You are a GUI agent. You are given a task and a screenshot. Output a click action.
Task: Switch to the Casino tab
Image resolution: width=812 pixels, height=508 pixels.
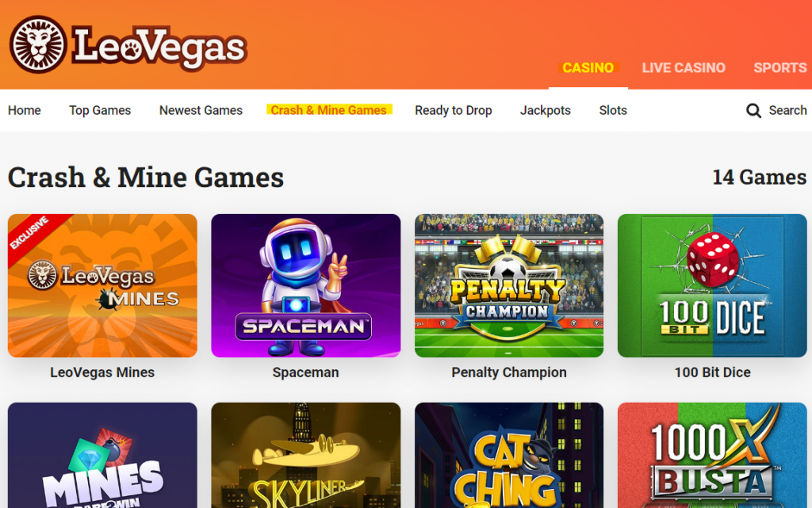click(588, 68)
